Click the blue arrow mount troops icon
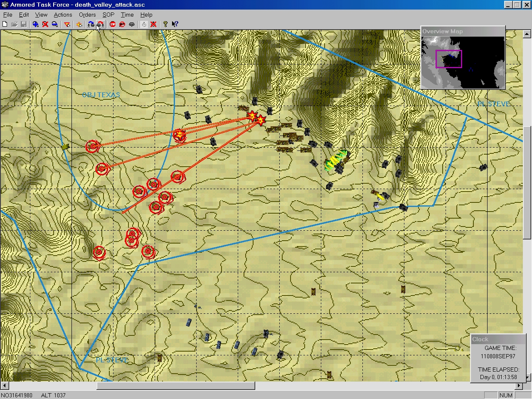The height and width of the screenshot is (399, 532). (91, 24)
